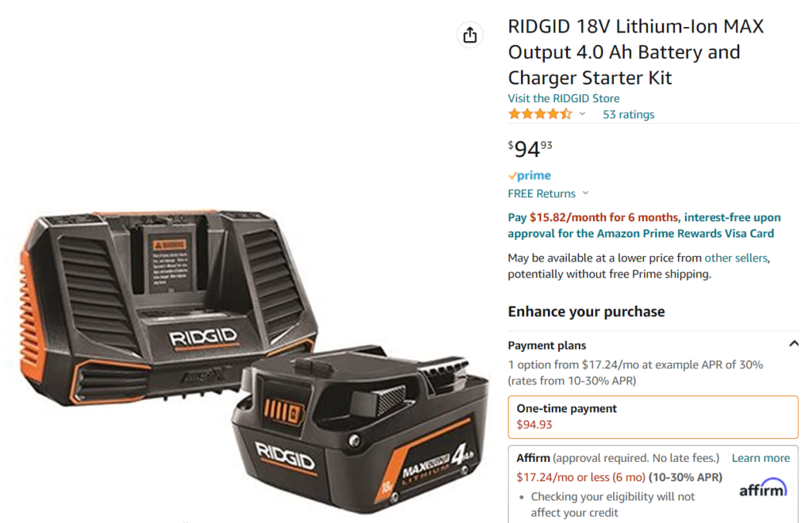Image resolution: width=812 pixels, height=523 pixels.
Task: Expand the FREE Returns dropdown arrow
Action: tap(586, 193)
